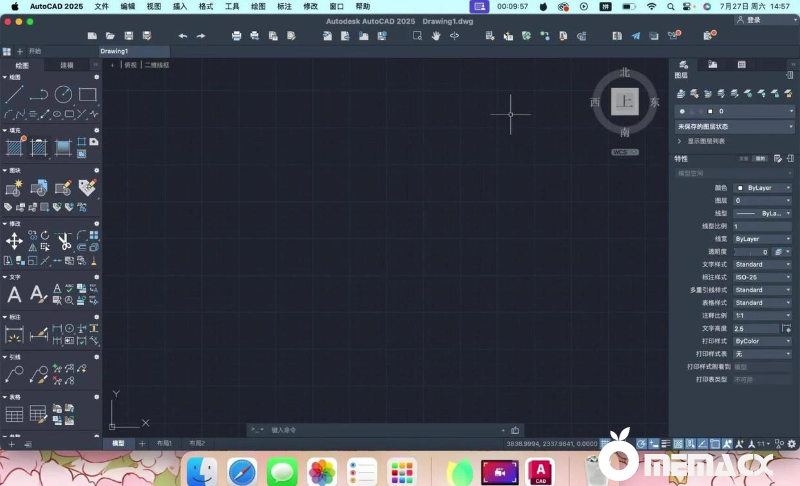Switch to the 布局1 layout tab
The height and width of the screenshot is (486, 800).
coord(164,443)
